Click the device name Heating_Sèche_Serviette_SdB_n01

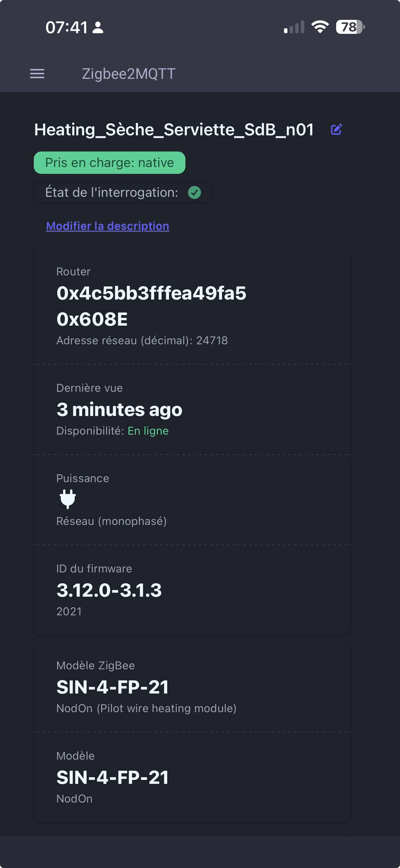coord(174,129)
